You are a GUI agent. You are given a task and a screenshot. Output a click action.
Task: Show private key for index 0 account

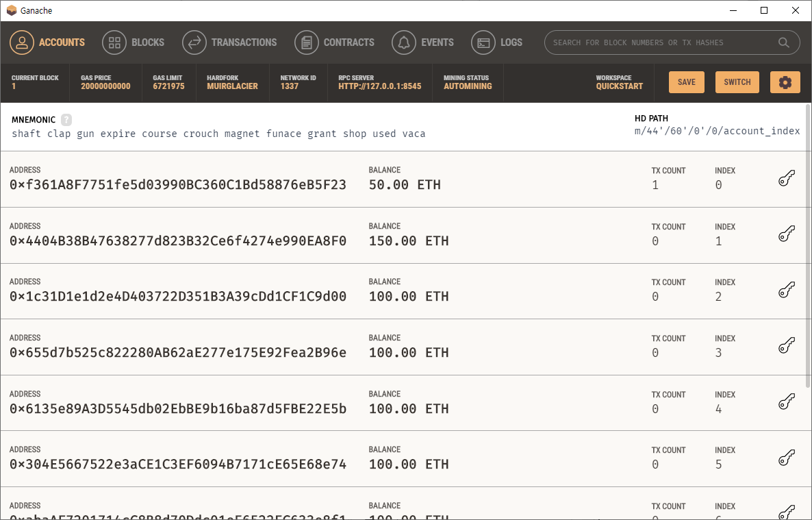[x=787, y=178]
